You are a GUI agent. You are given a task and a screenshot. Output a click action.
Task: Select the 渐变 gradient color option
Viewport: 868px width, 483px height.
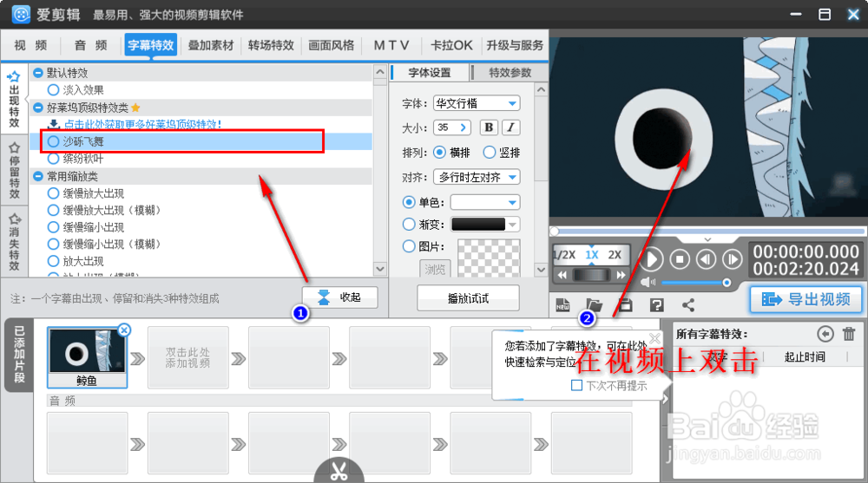coord(409,224)
